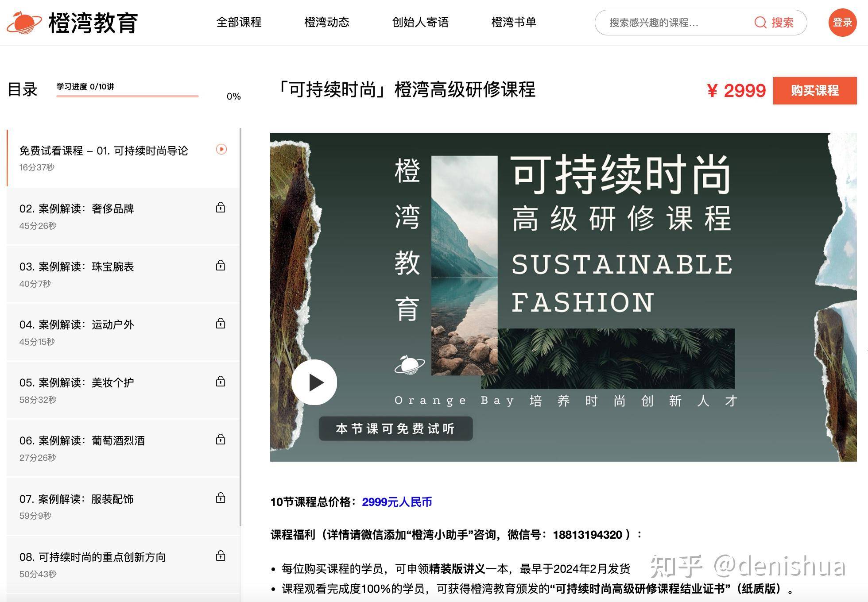Click the 橙湾教育 planet logo
The height and width of the screenshot is (602, 868).
point(24,22)
